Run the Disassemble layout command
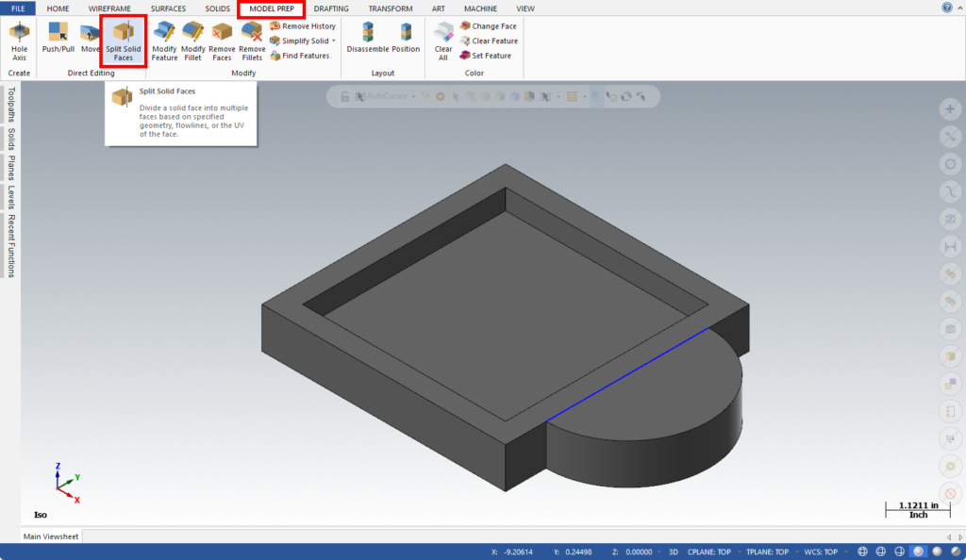Image resolution: width=966 pixels, height=560 pixels. click(368, 37)
